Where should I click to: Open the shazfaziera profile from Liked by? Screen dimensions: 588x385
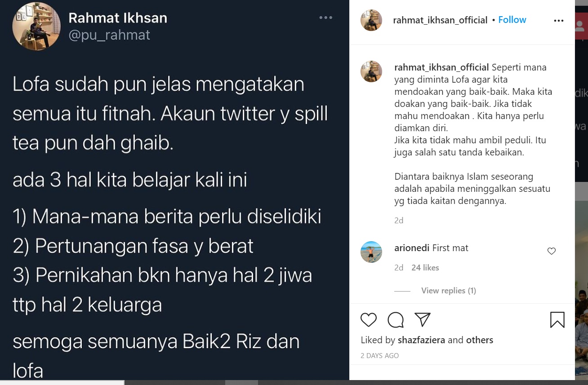click(x=421, y=340)
